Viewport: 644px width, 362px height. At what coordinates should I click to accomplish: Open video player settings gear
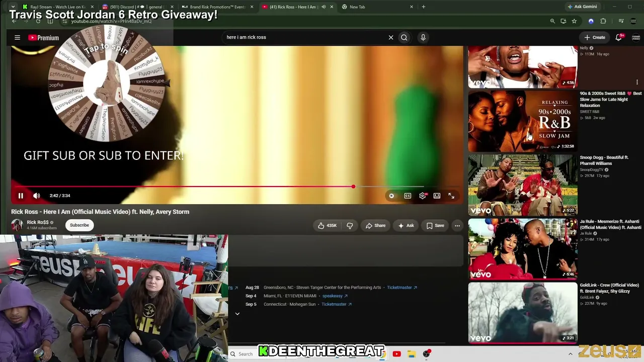click(x=423, y=196)
